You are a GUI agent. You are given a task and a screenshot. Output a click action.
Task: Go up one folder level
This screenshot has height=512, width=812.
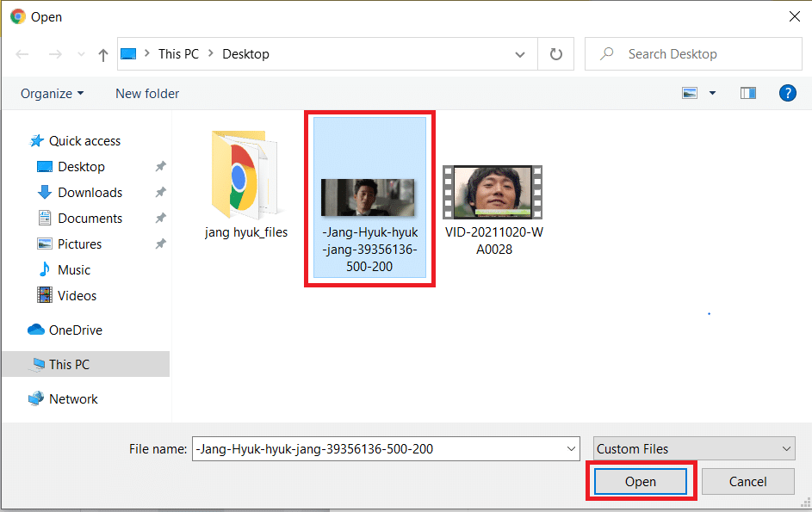pyautogui.click(x=102, y=53)
